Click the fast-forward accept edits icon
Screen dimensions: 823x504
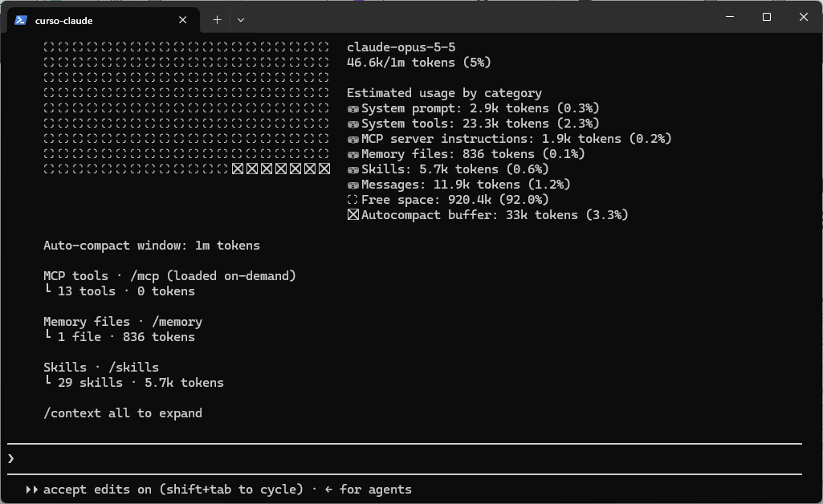click(32, 490)
